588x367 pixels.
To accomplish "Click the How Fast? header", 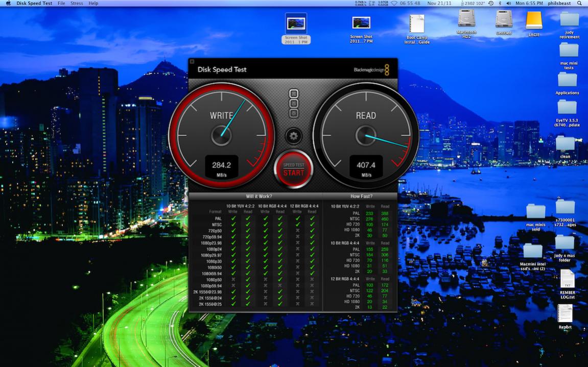I will click(x=361, y=196).
